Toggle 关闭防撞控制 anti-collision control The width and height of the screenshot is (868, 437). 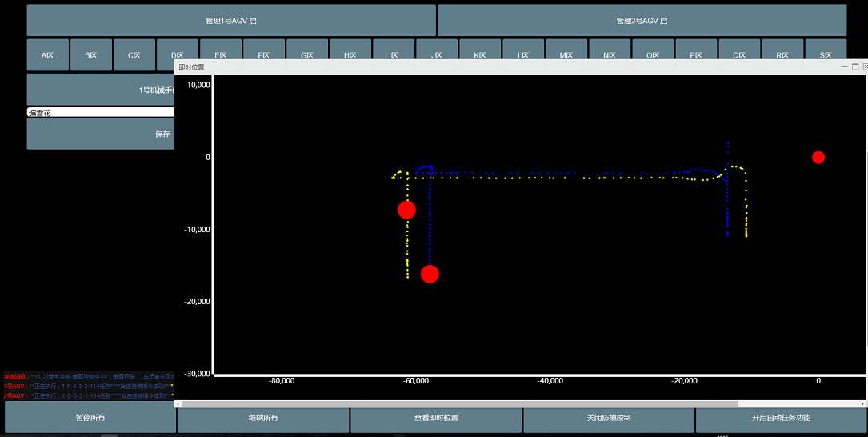coord(609,418)
